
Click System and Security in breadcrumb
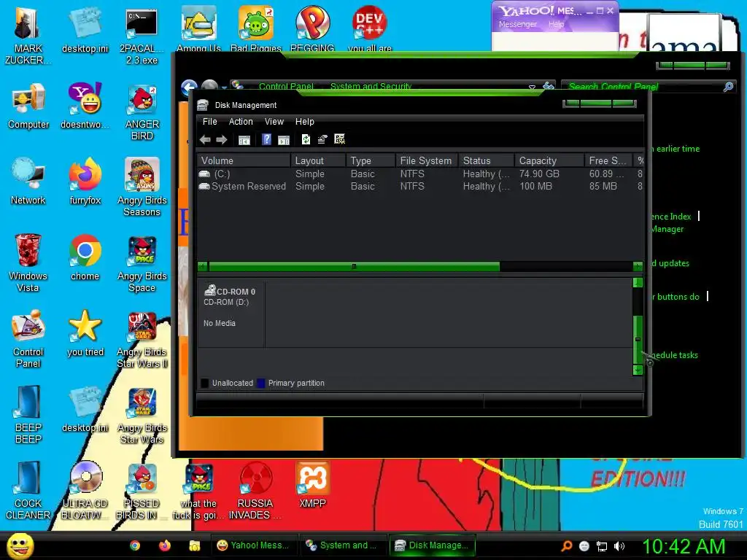(371, 86)
